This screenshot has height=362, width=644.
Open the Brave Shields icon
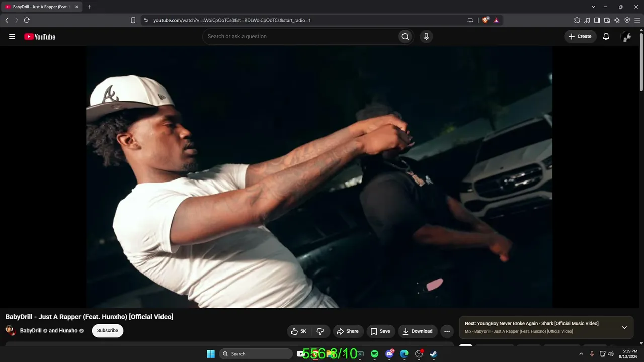click(x=486, y=20)
